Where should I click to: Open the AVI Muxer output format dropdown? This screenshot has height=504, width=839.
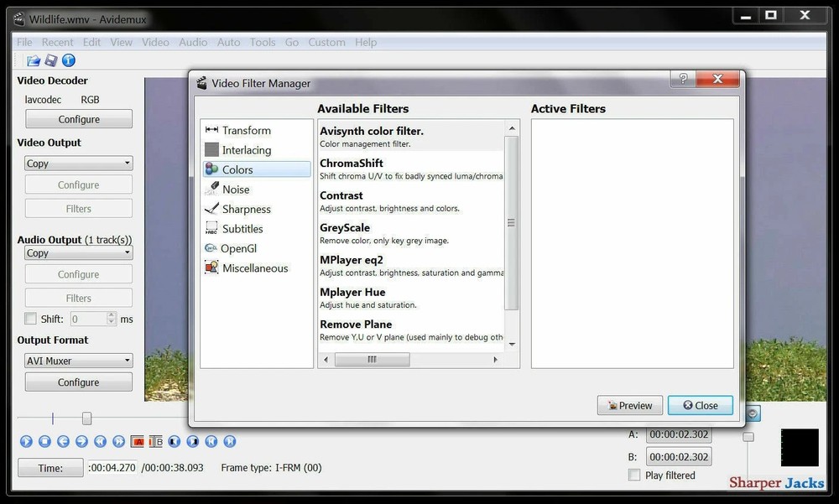(78, 360)
